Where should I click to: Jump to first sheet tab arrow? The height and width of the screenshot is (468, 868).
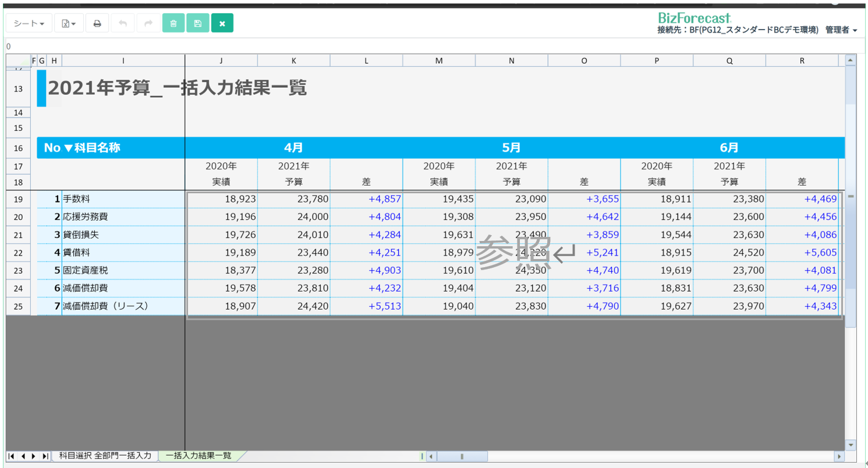12,456
